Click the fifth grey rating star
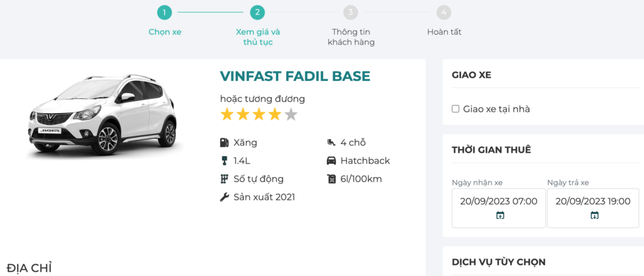Viewport: 644px width, 276px height. [291, 114]
